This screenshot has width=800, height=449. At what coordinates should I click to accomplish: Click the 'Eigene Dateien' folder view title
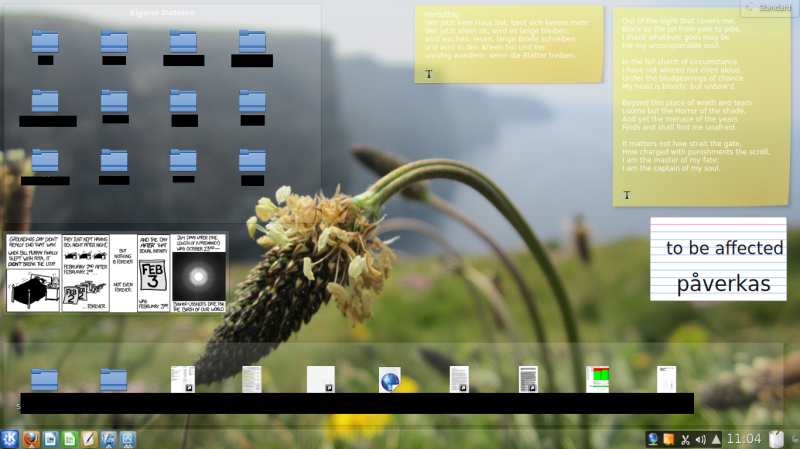tap(162, 13)
